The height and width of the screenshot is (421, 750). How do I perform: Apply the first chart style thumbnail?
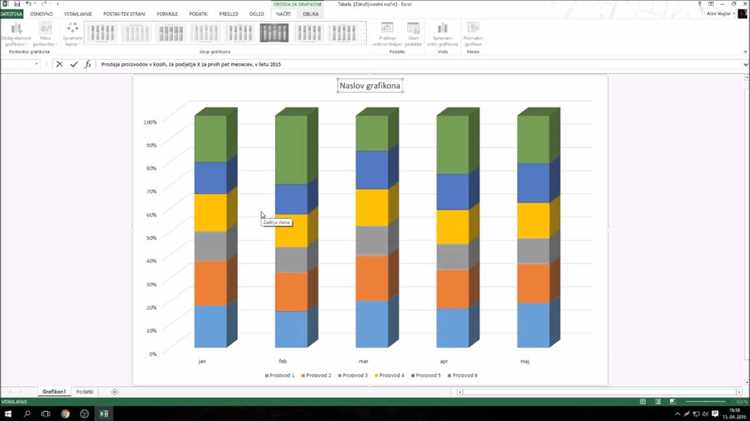tap(102, 33)
